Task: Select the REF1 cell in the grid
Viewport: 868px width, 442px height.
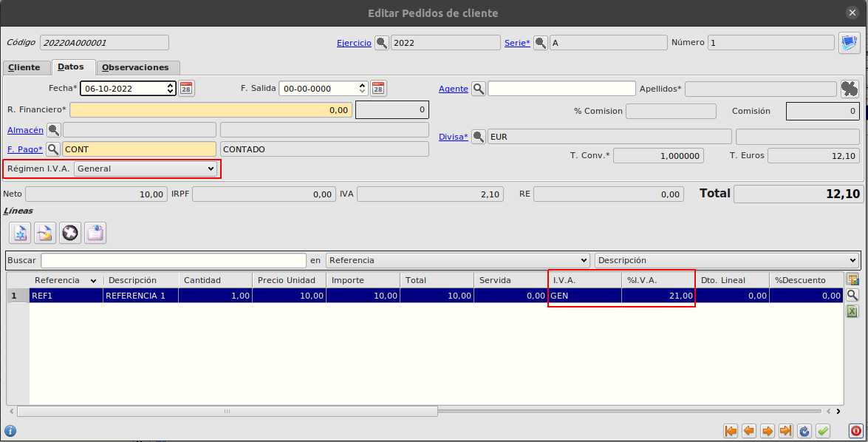Action: [66, 296]
